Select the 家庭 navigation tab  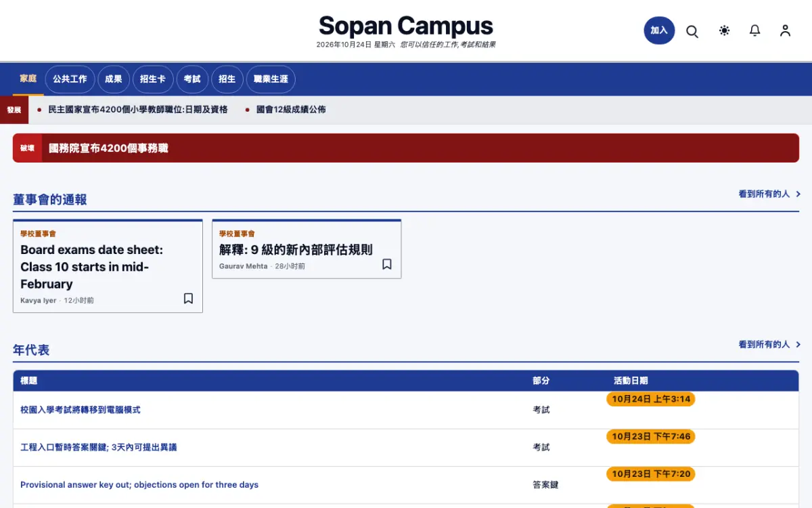click(x=28, y=79)
